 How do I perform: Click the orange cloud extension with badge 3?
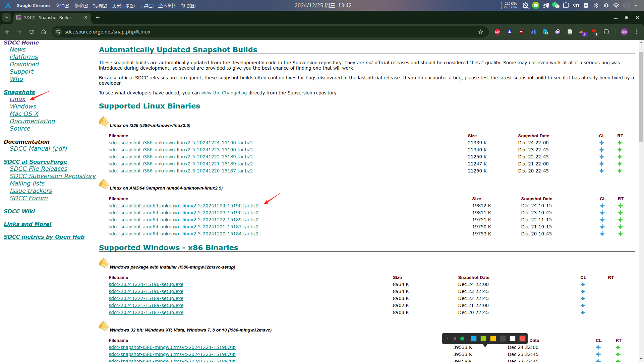[x=582, y=32]
